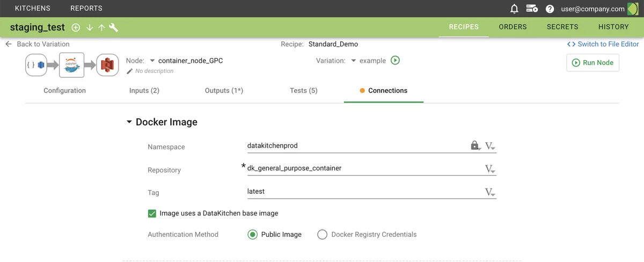Open the REPORTS menu
This screenshot has width=644, height=262.
click(86, 9)
